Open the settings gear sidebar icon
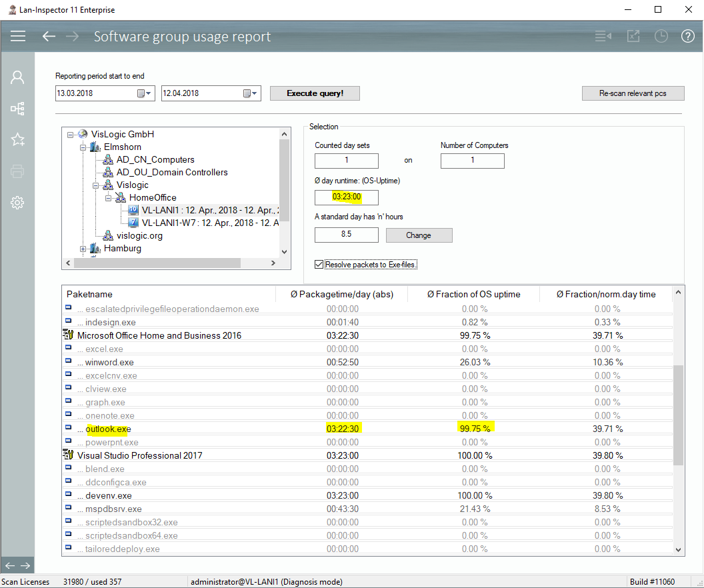The width and height of the screenshot is (704, 588). pyautogui.click(x=17, y=203)
